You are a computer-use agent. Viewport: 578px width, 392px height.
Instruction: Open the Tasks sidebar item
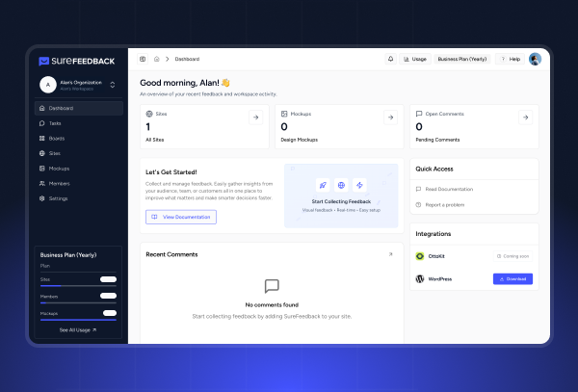55,123
